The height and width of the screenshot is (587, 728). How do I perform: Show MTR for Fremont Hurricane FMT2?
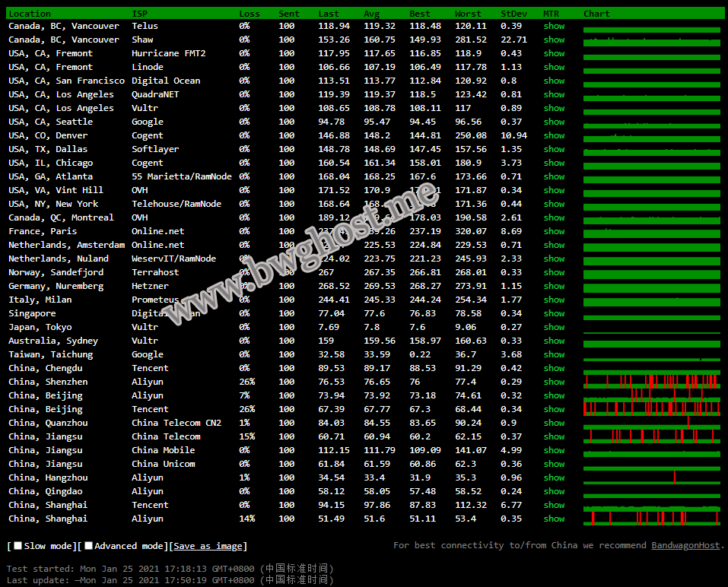click(x=555, y=53)
